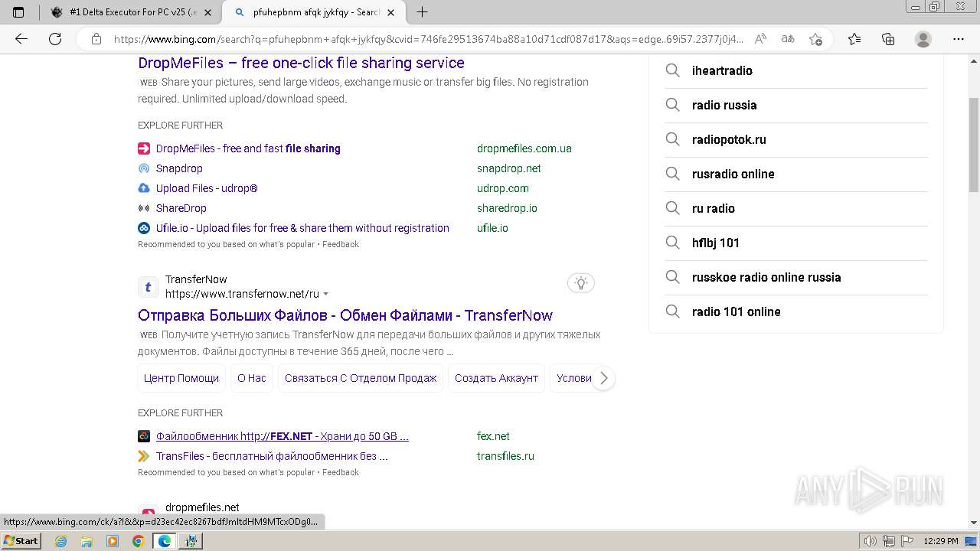View site information lock icon
Screen dimensions: 980x551
(96, 39)
